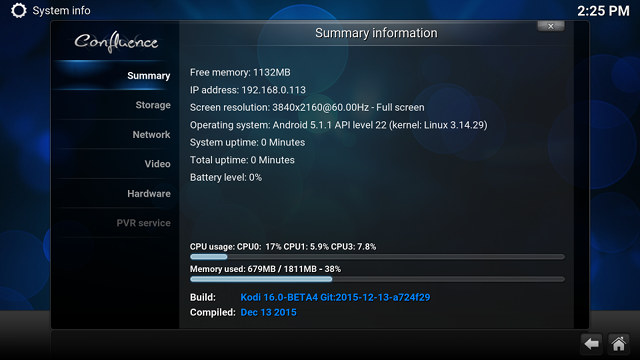Click the back arrow icon

(x=591, y=344)
